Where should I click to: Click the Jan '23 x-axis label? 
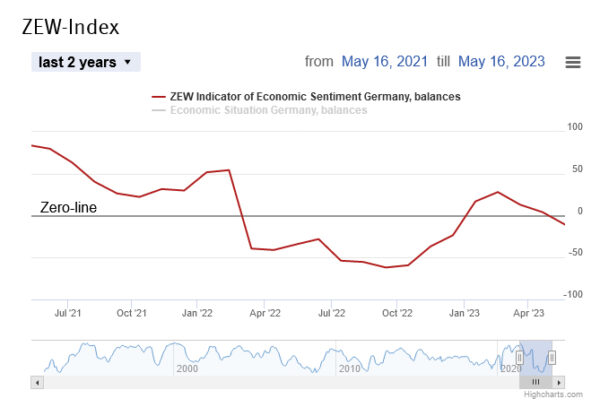click(464, 313)
